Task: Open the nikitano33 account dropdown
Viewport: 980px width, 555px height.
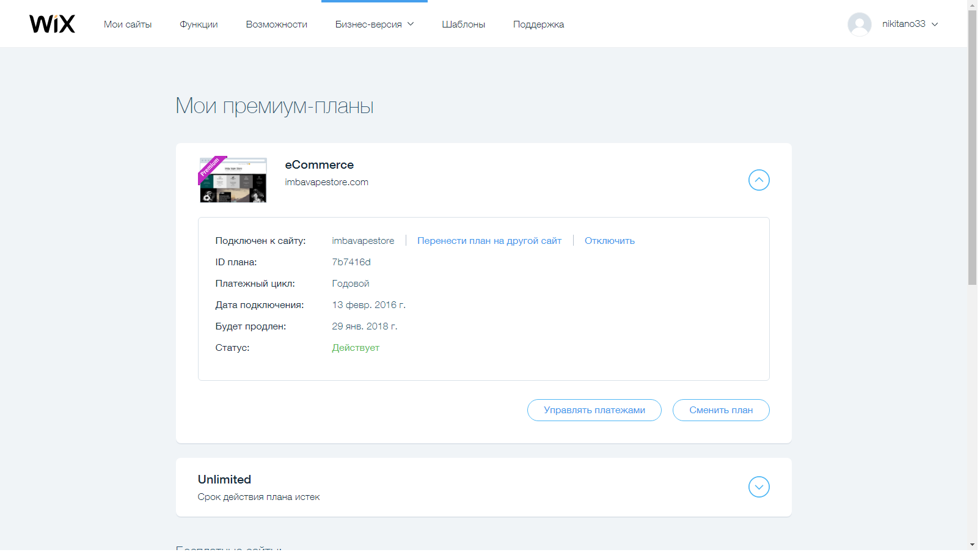Action: click(910, 24)
